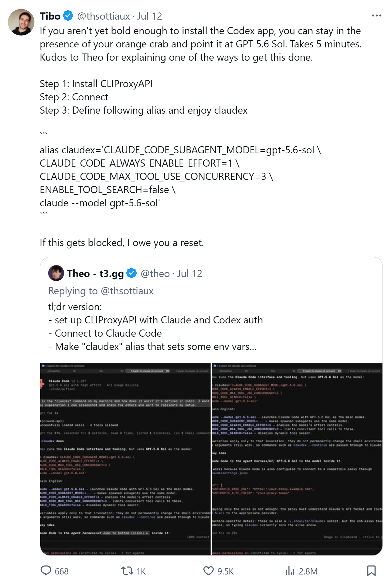This screenshot has height=588, width=392.
Task: Click Tibo's blue verified badge
Action: 68,16
